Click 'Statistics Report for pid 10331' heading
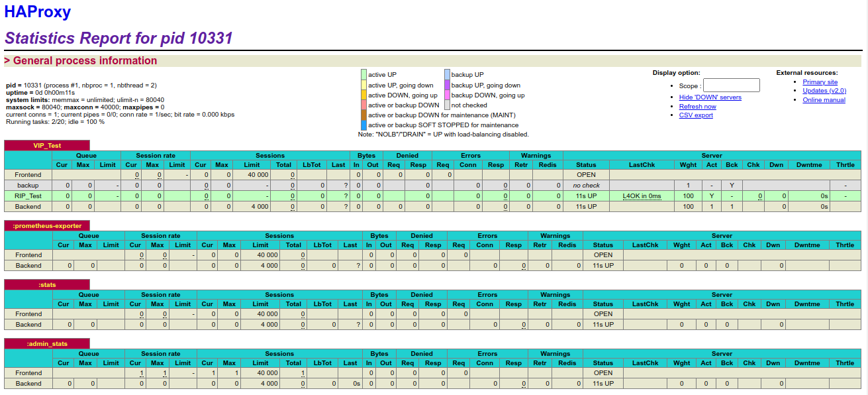The image size is (868, 395). coord(119,38)
